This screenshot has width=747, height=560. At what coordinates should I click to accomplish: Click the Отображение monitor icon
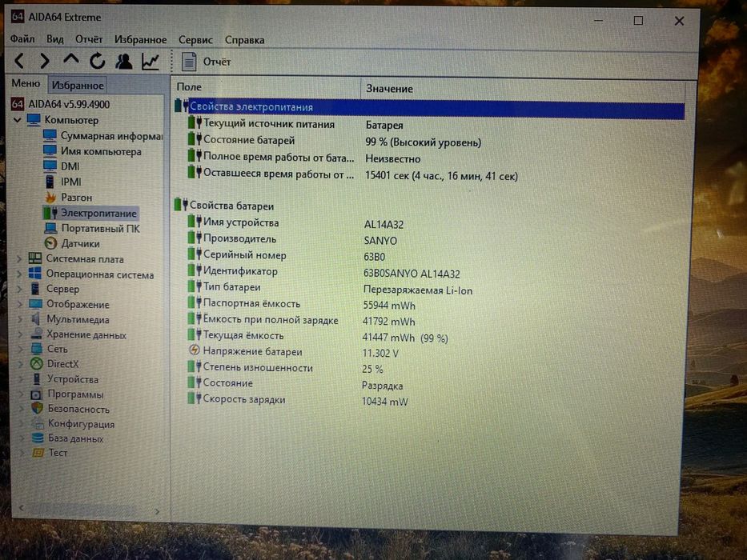point(36,304)
